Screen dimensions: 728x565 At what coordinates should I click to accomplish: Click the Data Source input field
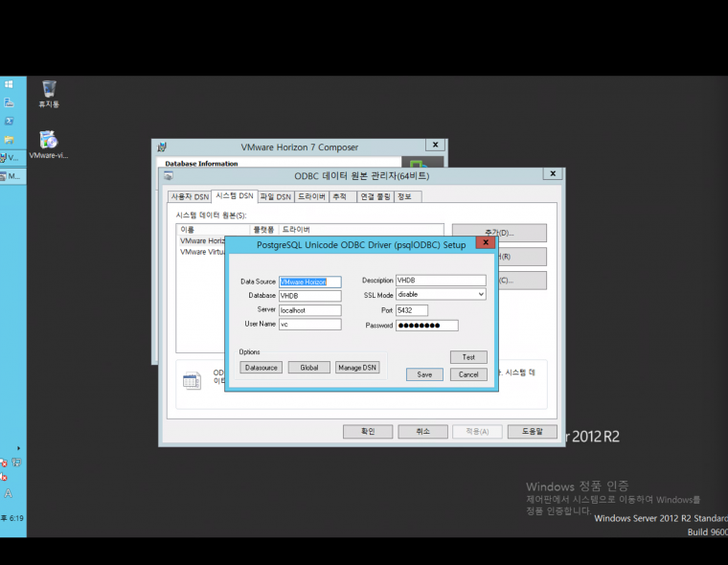click(310, 282)
